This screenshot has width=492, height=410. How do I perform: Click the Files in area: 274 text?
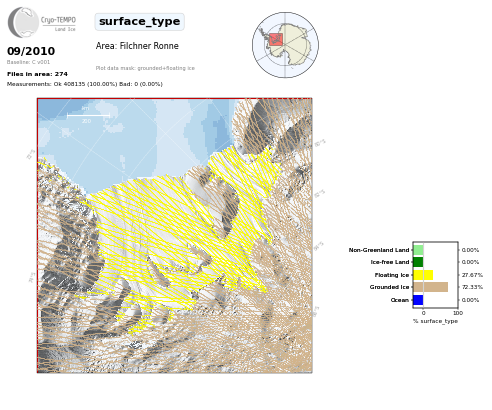[x=37, y=74]
